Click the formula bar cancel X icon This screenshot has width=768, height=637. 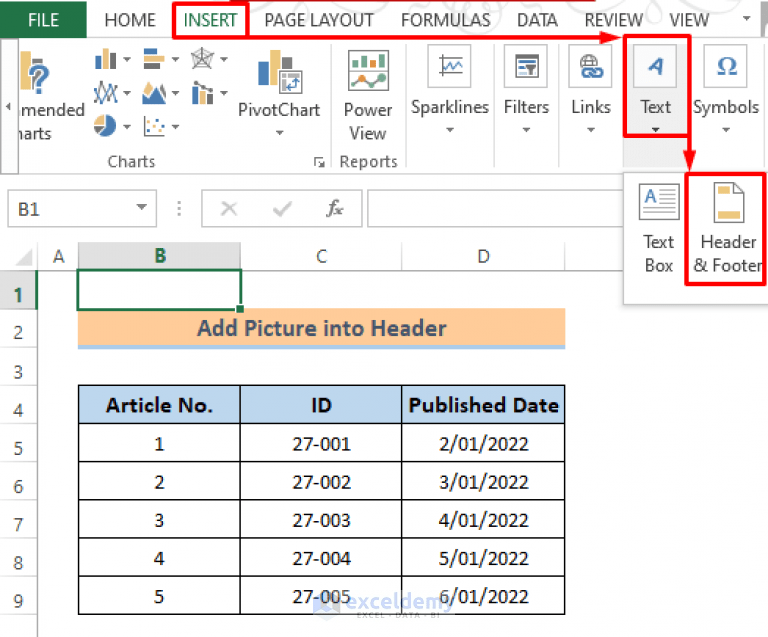pyautogui.click(x=229, y=209)
